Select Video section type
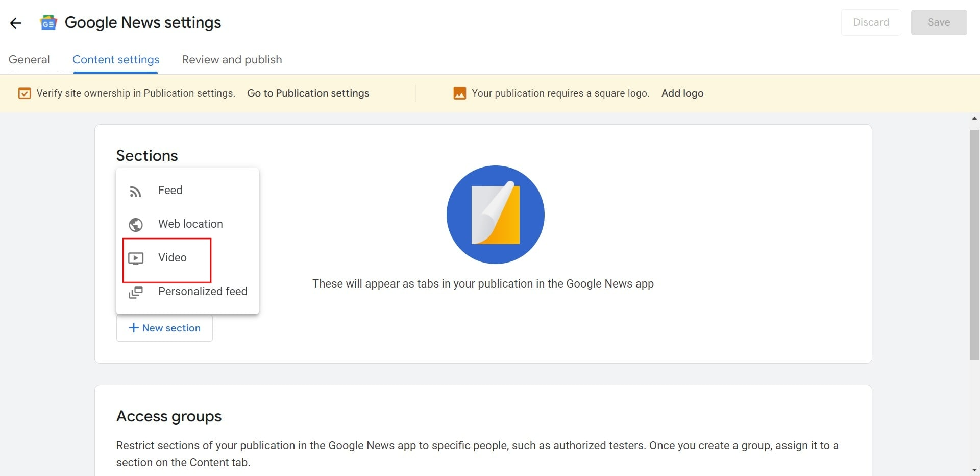This screenshot has height=476, width=980. (187, 257)
